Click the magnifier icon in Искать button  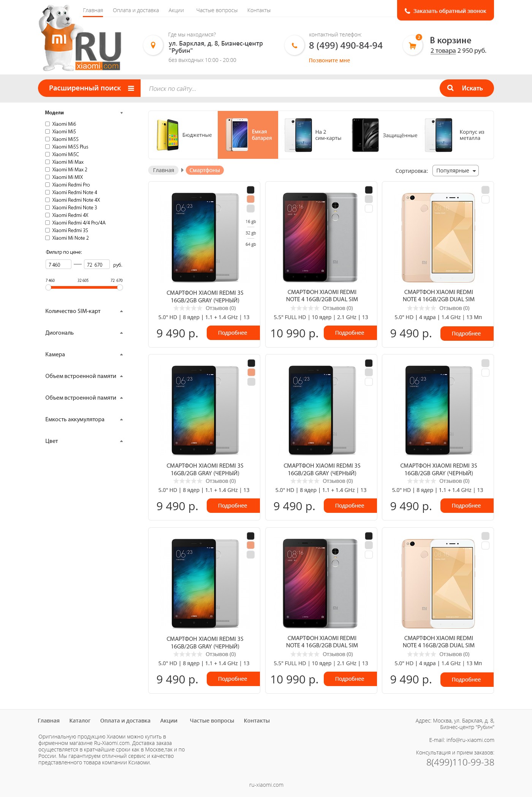click(x=450, y=88)
